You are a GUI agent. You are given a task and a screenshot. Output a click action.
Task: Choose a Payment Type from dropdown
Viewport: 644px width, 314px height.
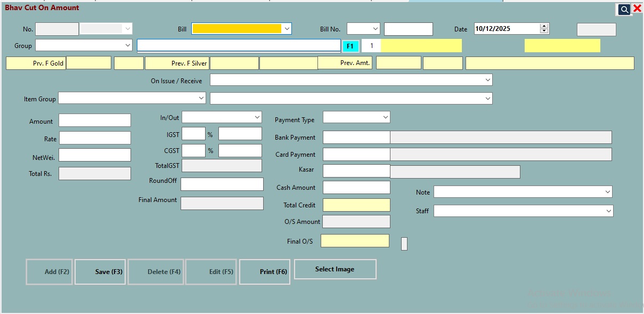pyautogui.click(x=385, y=117)
